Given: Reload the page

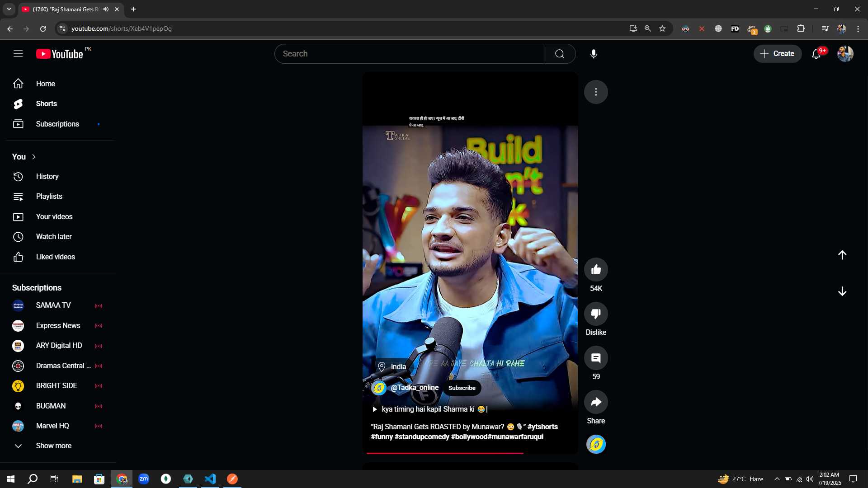Looking at the screenshot, I should tap(43, 28).
